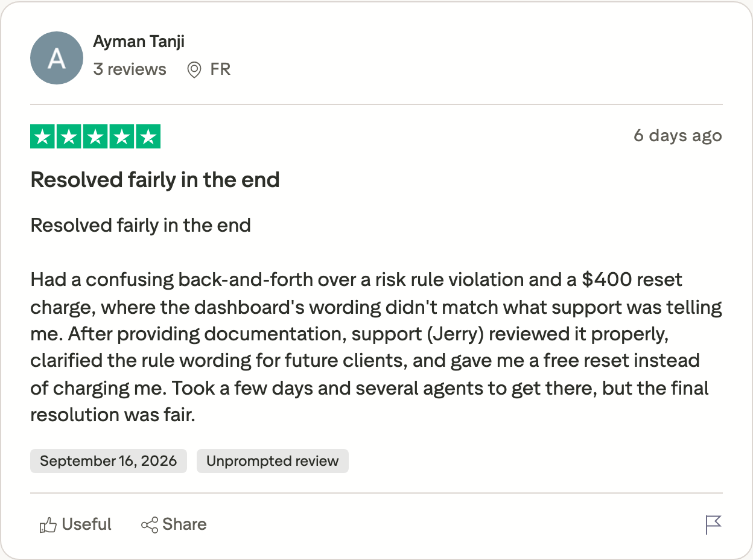The width and height of the screenshot is (753, 560).
Task: Click the "Unprompted review" badge
Action: 273,461
